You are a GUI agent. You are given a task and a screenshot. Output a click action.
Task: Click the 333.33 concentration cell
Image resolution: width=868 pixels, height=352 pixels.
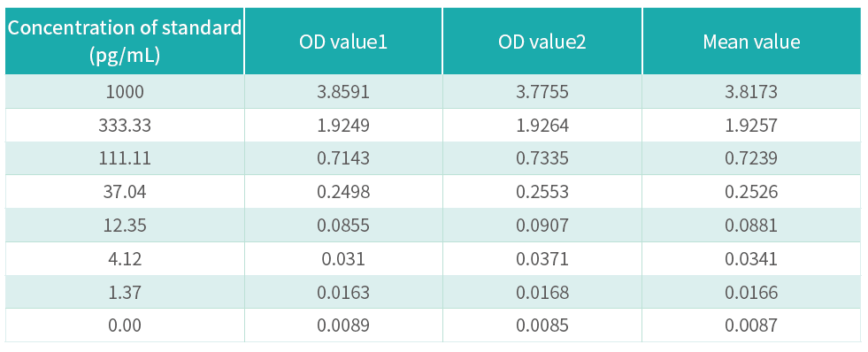click(125, 125)
